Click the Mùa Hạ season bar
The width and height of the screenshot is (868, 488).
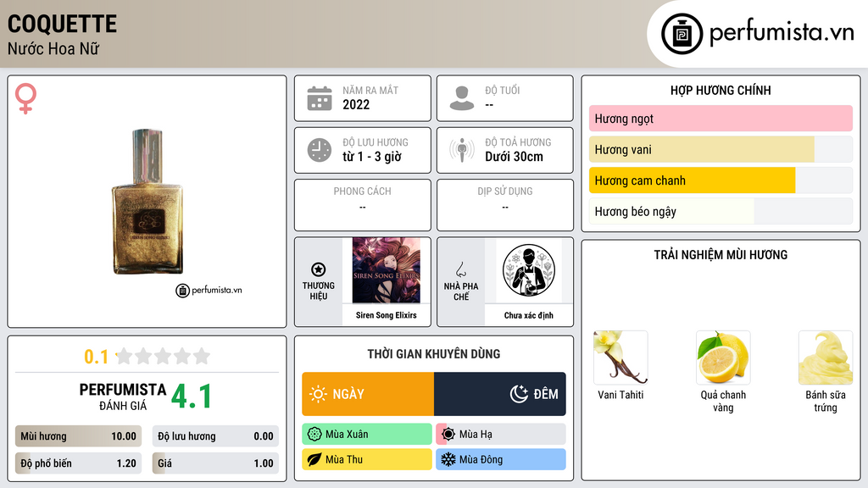click(501, 435)
